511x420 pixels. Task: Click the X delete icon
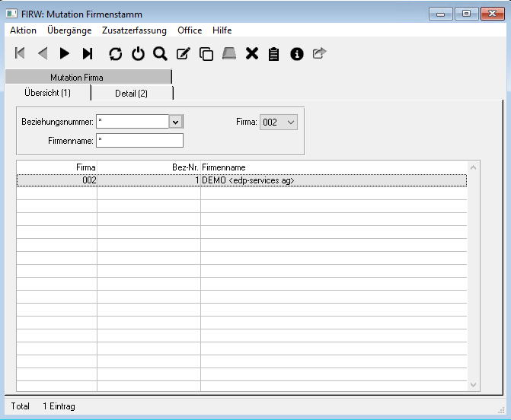click(x=252, y=53)
